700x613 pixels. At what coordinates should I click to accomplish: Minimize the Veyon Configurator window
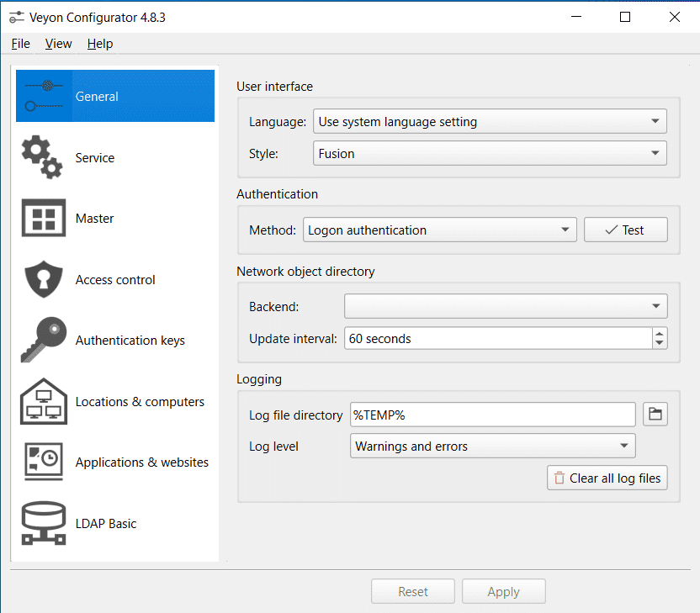click(576, 17)
